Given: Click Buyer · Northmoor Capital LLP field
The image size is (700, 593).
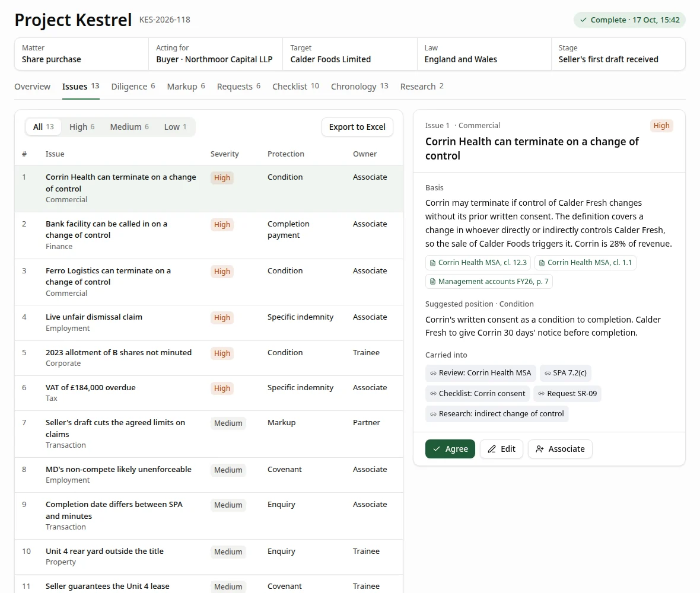Looking at the screenshot, I should pos(215,54).
